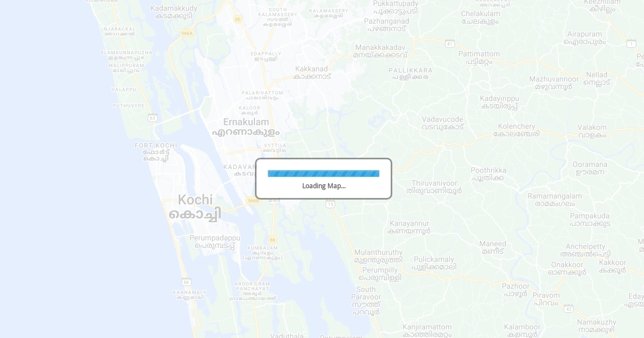Viewport: 644px width, 338px height.
Task: Click the Ramamangalam place label
Action: [x=555, y=200]
